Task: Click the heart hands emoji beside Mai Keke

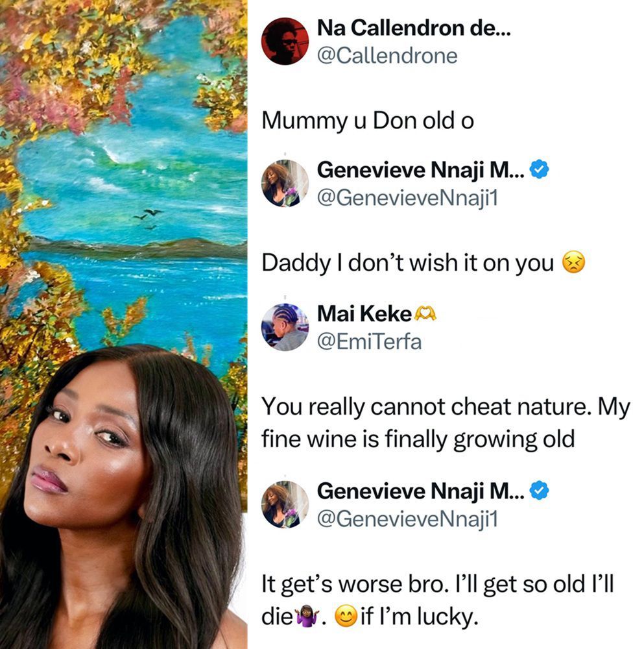Action: 425,313
